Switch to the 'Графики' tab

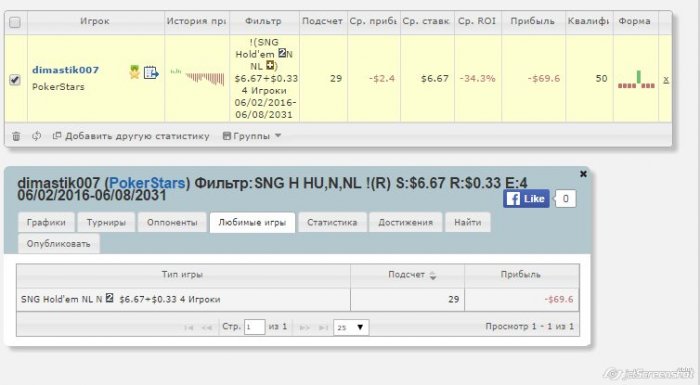(46, 222)
